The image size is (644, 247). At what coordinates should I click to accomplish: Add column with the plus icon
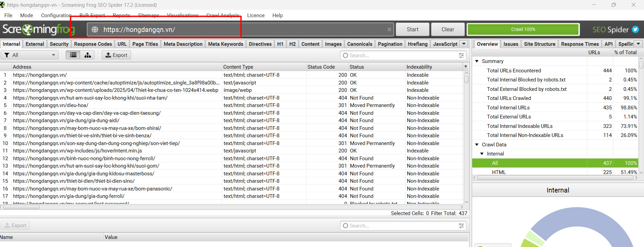click(465, 67)
